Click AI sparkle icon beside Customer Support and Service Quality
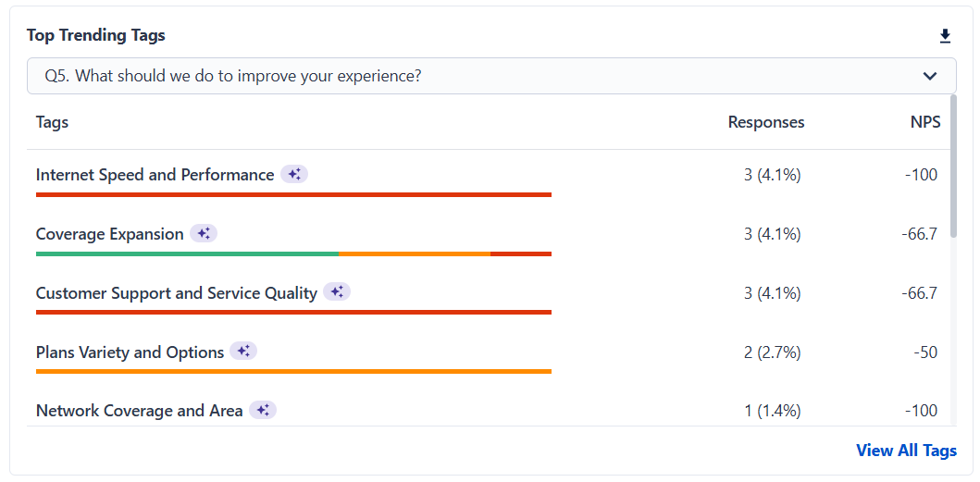This screenshot has height=482, width=980. pos(337,292)
